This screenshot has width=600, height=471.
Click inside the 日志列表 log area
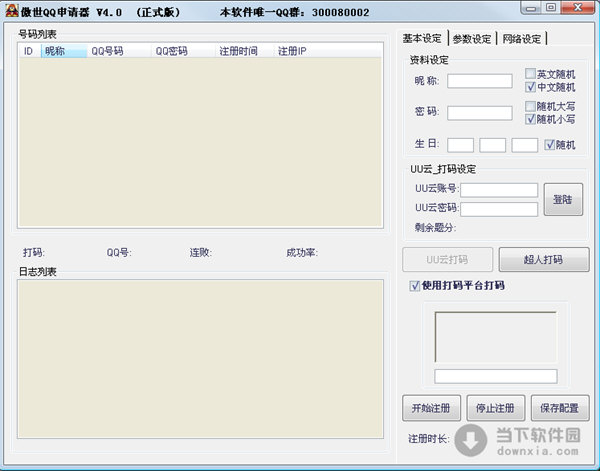pos(200,359)
